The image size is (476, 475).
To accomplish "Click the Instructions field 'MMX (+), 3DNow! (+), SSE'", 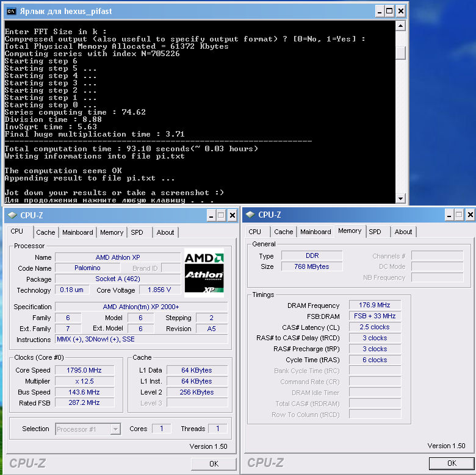I will pyautogui.click(x=141, y=339).
